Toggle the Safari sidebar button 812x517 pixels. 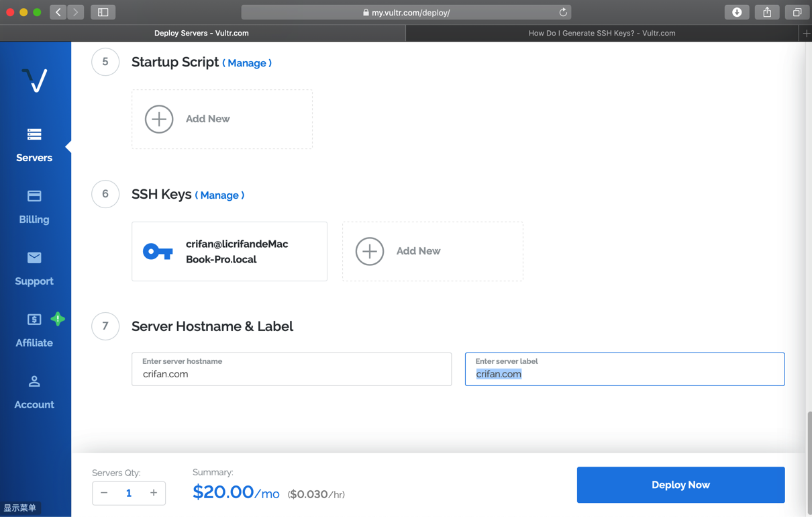tap(103, 12)
